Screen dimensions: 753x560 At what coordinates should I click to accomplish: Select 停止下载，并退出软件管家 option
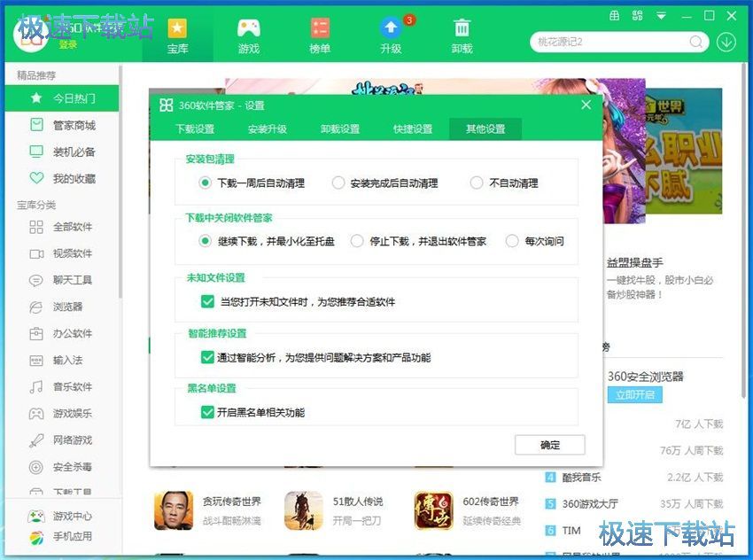pos(418,241)
